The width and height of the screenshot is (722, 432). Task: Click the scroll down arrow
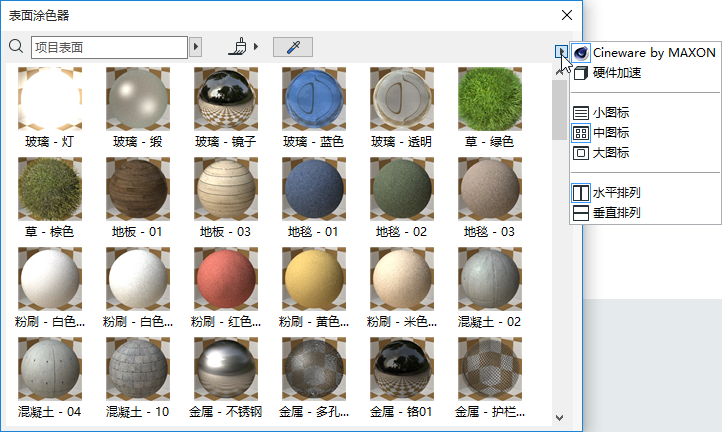pyautogui.click(x=559, y=418)
